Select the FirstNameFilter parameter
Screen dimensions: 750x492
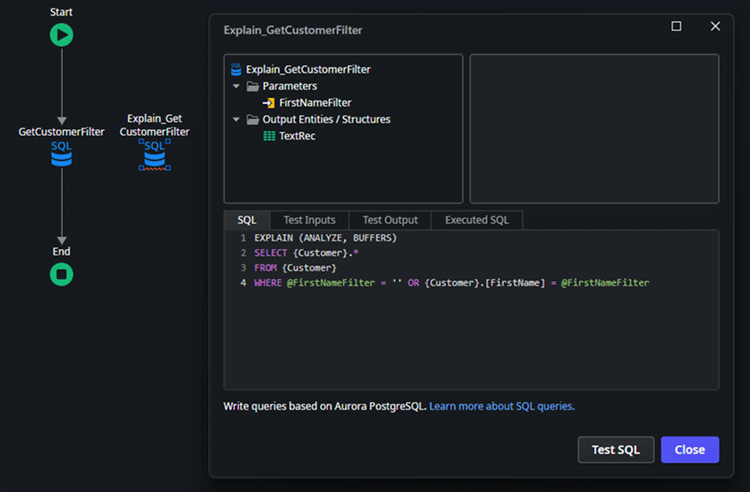tap(315, 103)
